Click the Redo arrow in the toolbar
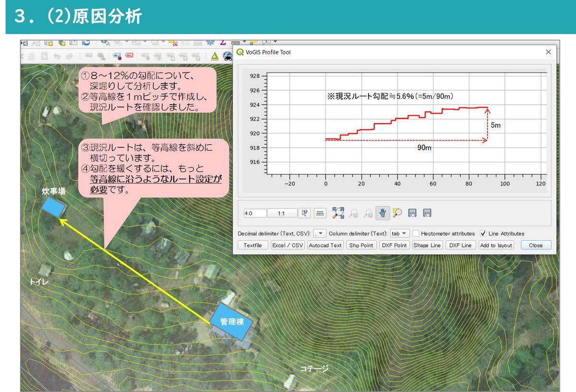576x392 pixels. coord(69,56)
